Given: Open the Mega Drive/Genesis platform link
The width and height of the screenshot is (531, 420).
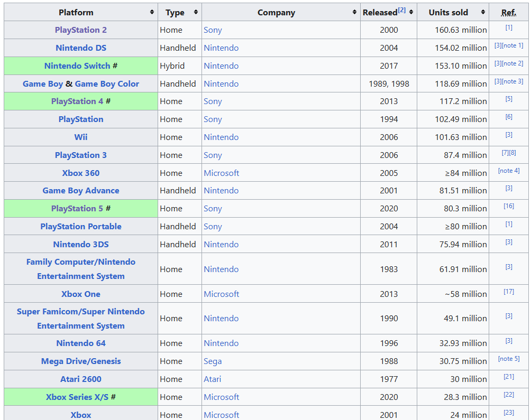Looking at the screenshot, I should pyautogui.click(x=80, y=361).
